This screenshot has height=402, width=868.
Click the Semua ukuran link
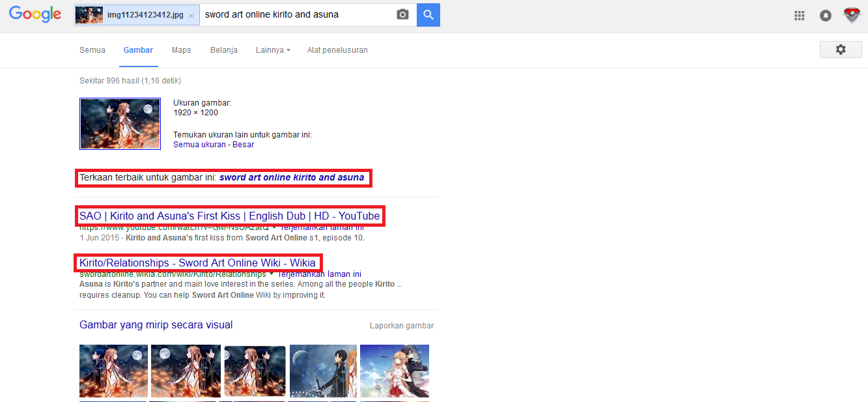point(198,145)
